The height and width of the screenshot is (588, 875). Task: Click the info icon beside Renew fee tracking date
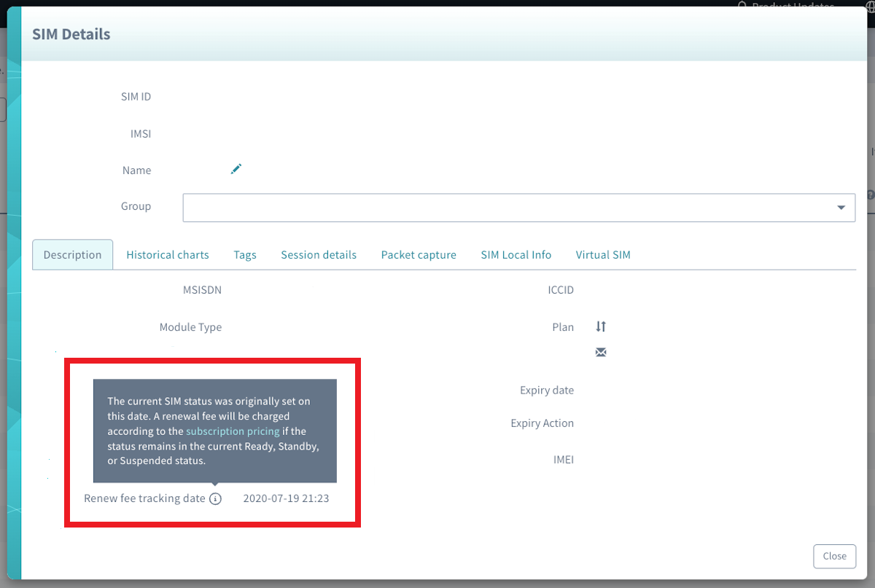(x=215, y=498)
